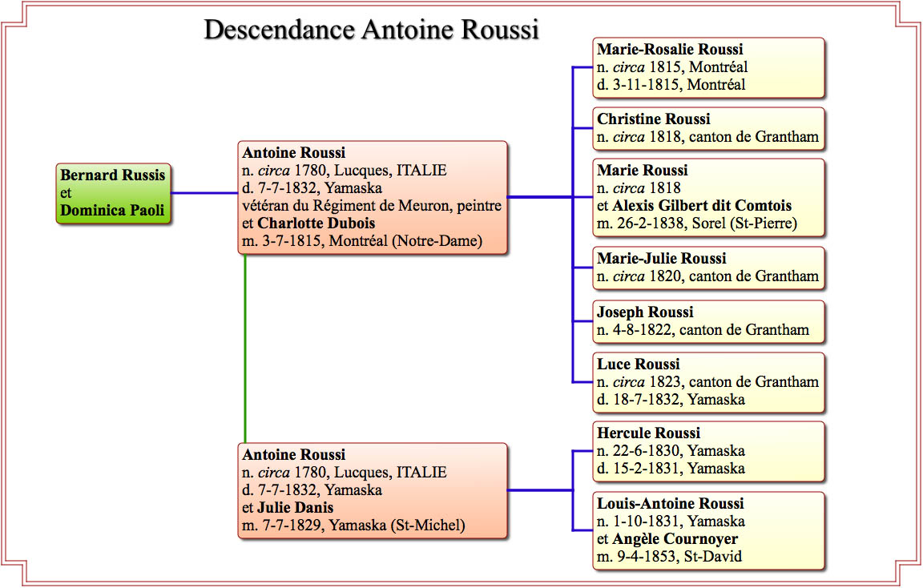This screenshot has height=588, width=923.
Task: Click "m. 3-7-1815, Montréal (Notre-Dame)" line
Action: [x=362, y=241]
